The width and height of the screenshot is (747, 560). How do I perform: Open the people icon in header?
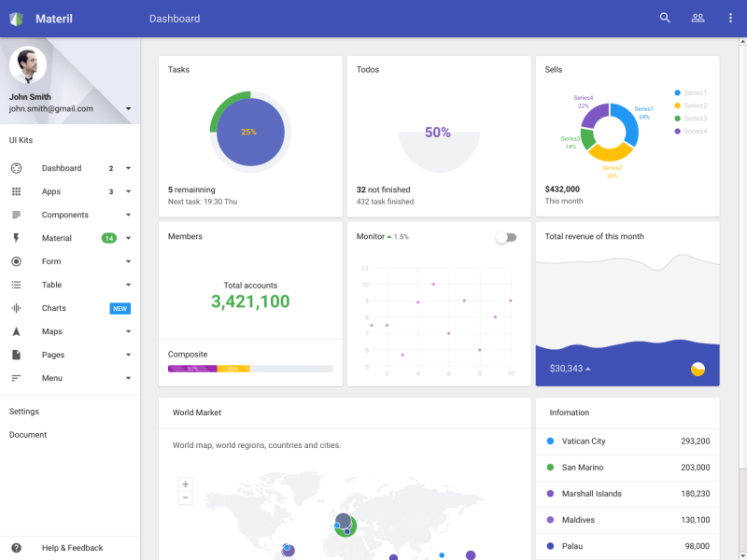tap(698, 18)
